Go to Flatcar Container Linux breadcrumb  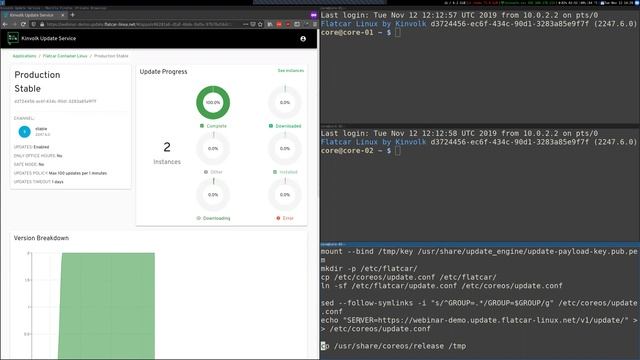click(65, 56)
